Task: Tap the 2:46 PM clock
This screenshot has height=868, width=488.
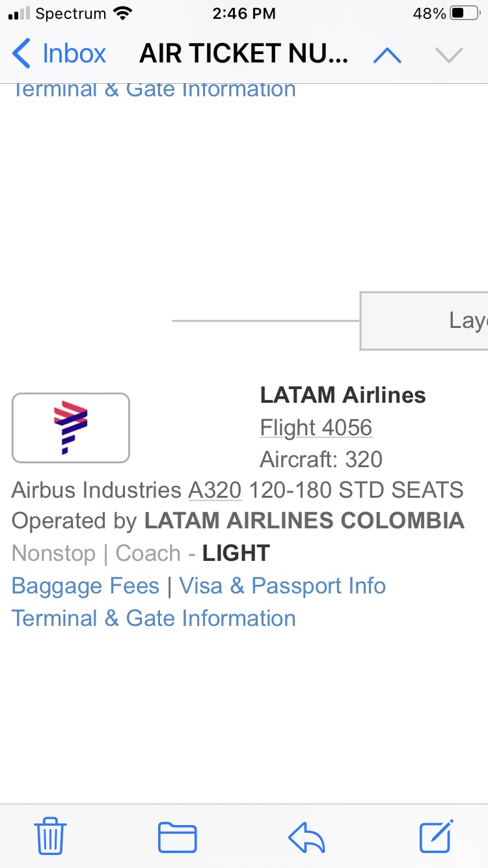Action: (x=244, y=13)
